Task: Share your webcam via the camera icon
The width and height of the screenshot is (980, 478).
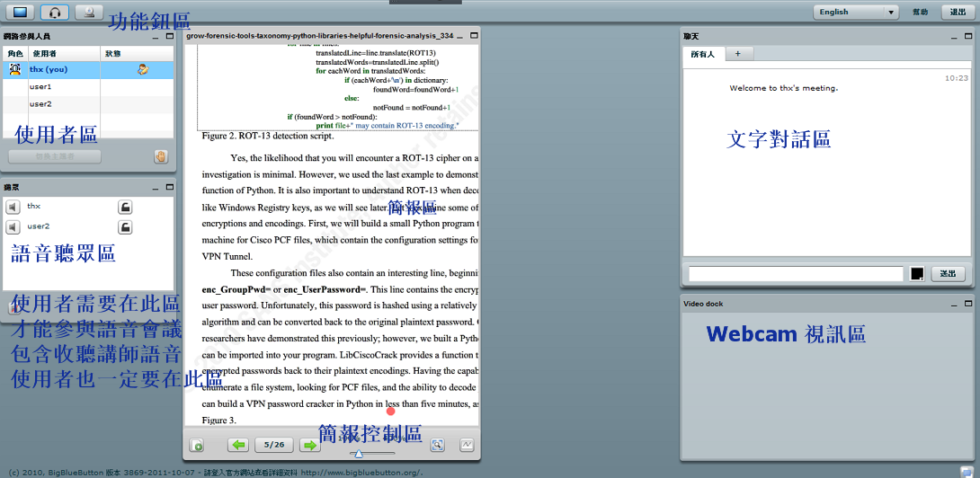Action: [89, 12]
